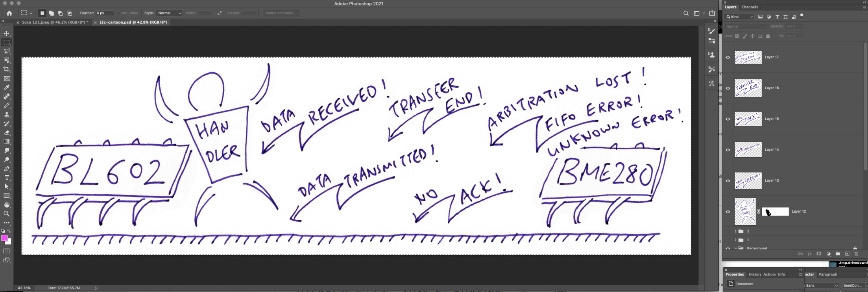The image size is (868, 292).
Task: Select the Hand tool
Action: click(7, 205)
